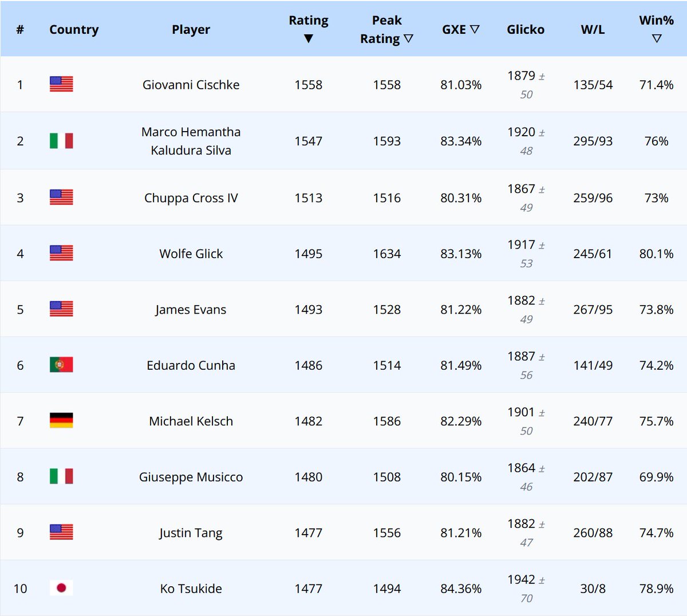Click the Portugal flag for Eduardo Cunha

[x=61, y=365]
